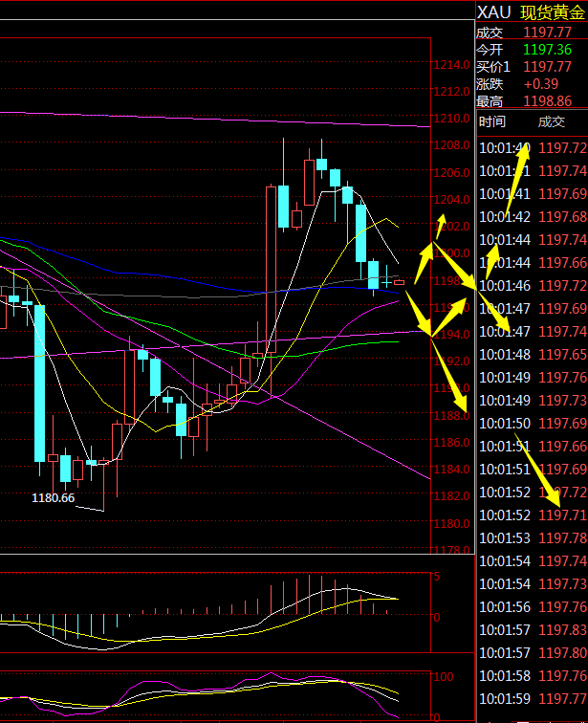Select the 最高 value 1198.86
Screen dimensions: 588x723
[x=548, y=101]
